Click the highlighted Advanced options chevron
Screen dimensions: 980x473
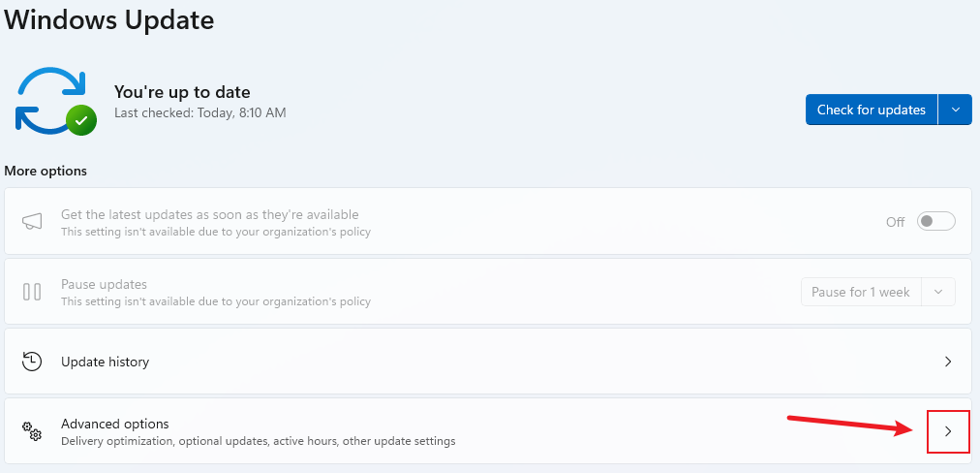coord(948,431)
